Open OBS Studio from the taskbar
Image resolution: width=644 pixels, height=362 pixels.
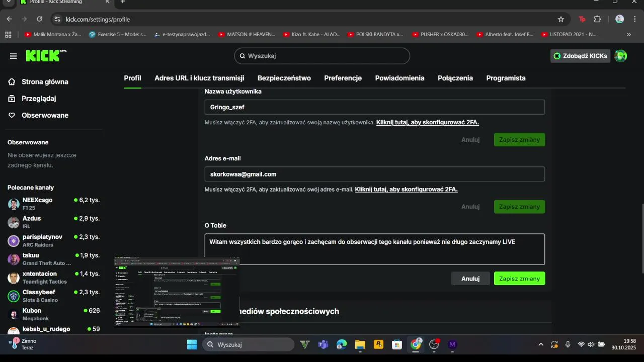pyautogui.click(x=434, y=344)
